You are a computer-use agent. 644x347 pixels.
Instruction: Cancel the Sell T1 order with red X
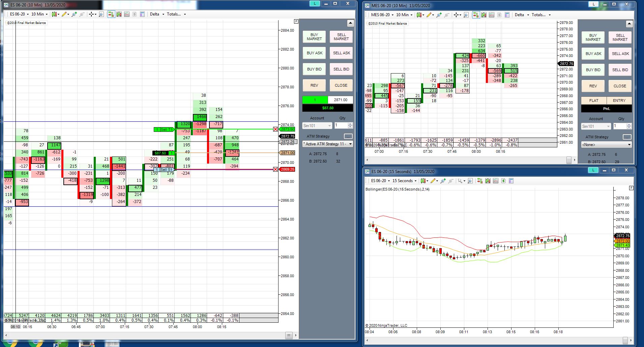click(275, 129)
